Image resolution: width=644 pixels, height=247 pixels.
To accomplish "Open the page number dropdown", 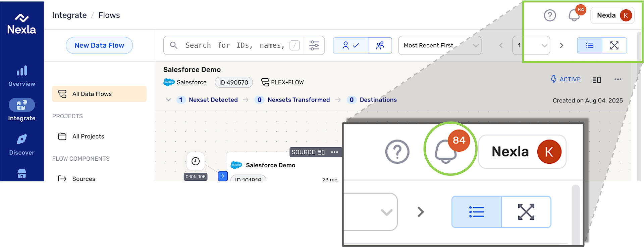I will 531,45.
